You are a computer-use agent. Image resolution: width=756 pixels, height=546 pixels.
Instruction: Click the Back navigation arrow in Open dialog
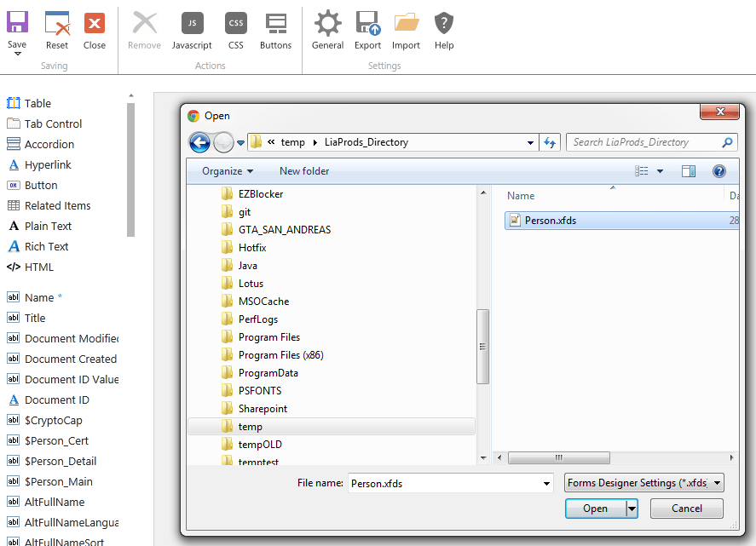pos(199,142)
